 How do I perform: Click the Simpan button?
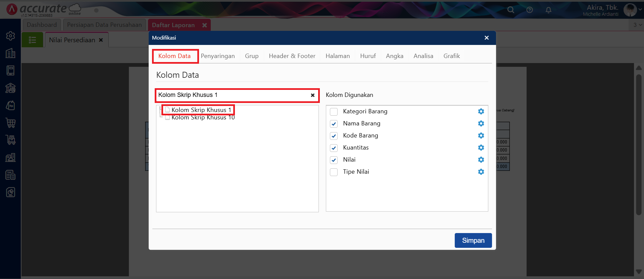tap(473, 240)
